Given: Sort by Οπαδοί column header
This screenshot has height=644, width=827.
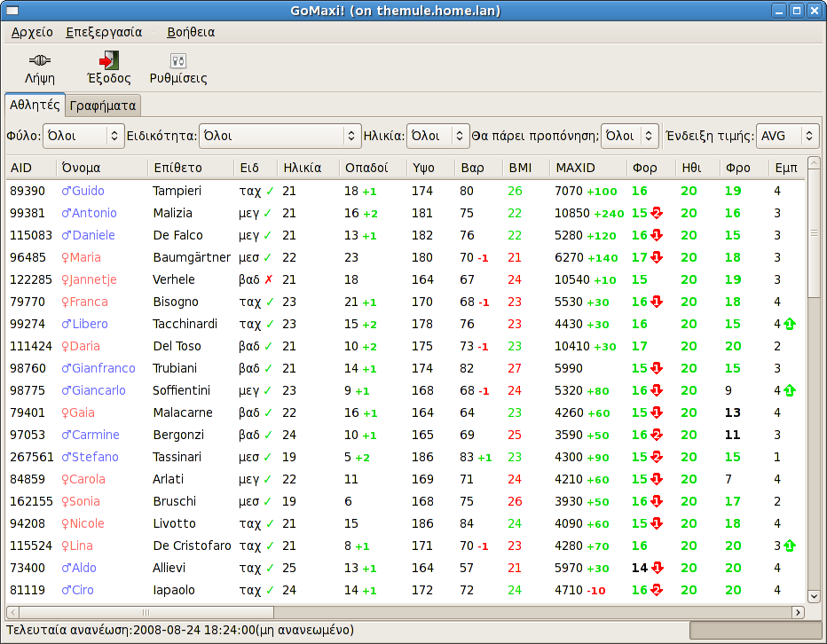Looking at the screenshot, I should point(373,168).
